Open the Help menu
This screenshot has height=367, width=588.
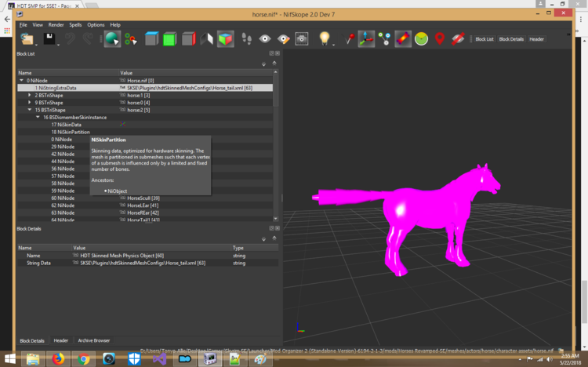(115, 25)
